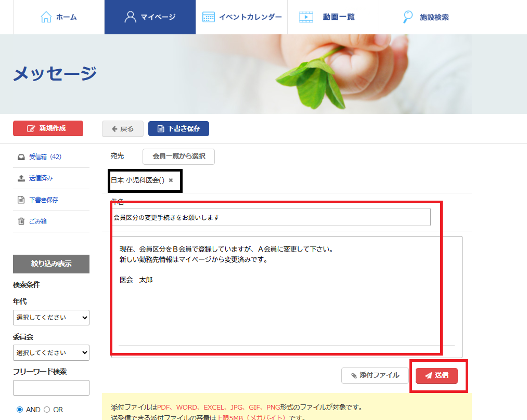Click the trash can icon beside ごみ箱
Viewport: 527px width, 420px height.
[21, 221]
